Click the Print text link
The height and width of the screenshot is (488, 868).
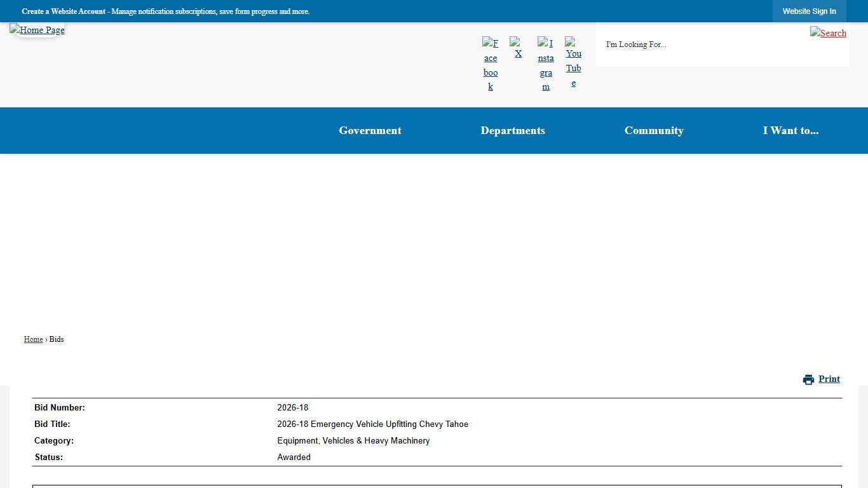point(829,379)
